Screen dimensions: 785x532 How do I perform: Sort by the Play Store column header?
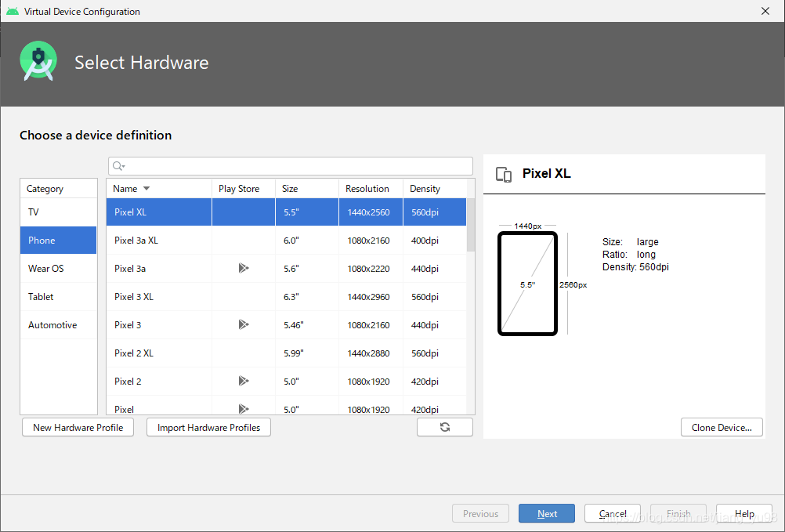coord(244,189)
